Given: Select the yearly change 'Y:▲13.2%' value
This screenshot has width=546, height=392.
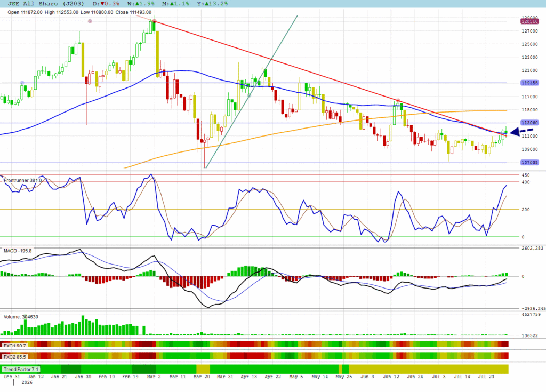Looking at the screenshot, I should (212, 4).
